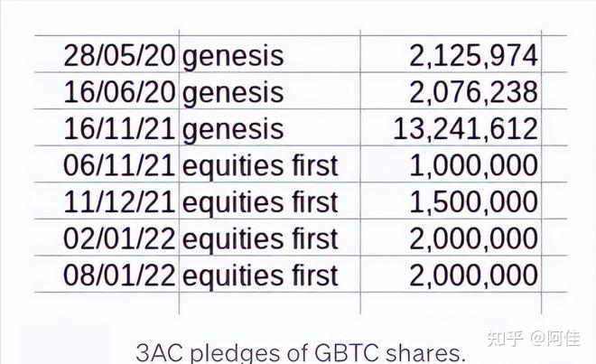Click the 3AC pledges of GBTC shares caption

tap(301, 352)
